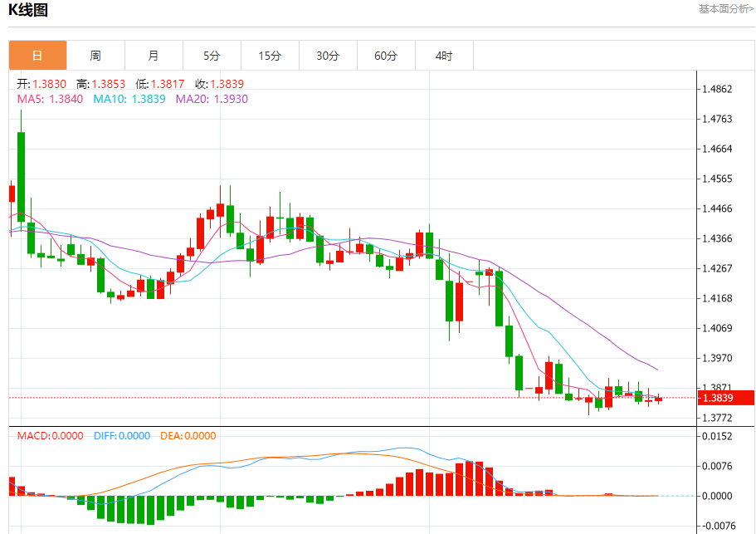Click the 0.0000 MACD axis label

718,497
